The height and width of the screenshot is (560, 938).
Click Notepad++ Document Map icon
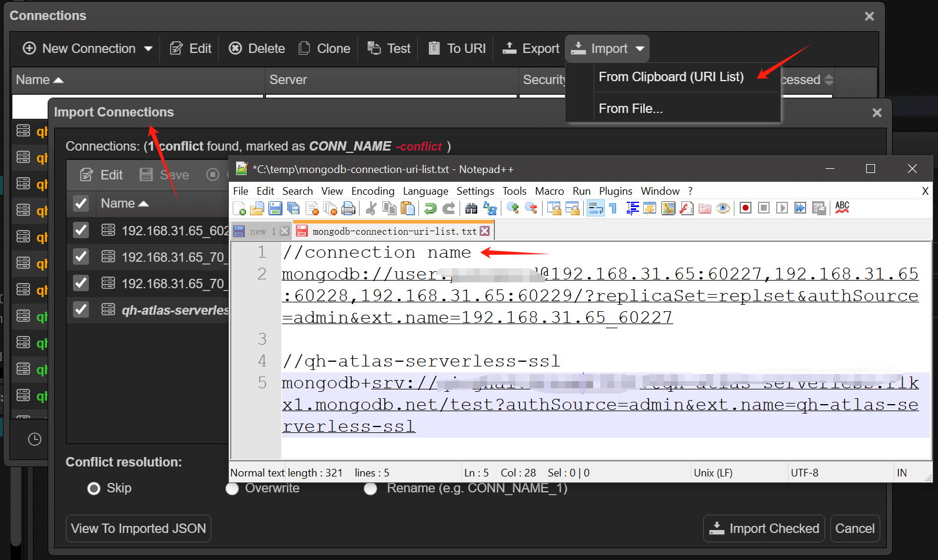point(668,208)
